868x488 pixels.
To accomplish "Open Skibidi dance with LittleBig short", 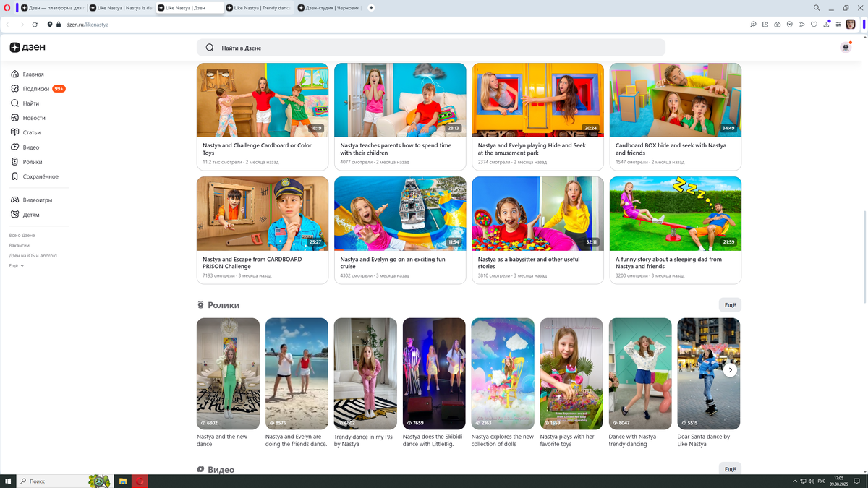I will [x=434, y=374].
